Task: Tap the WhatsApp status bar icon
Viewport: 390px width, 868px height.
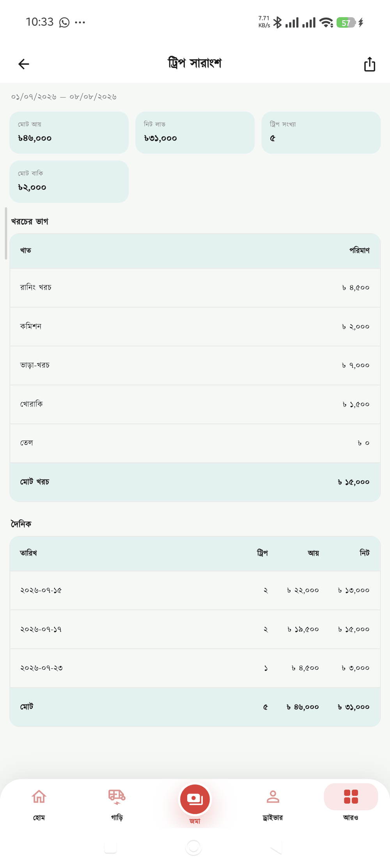Action: pos(64,22)
